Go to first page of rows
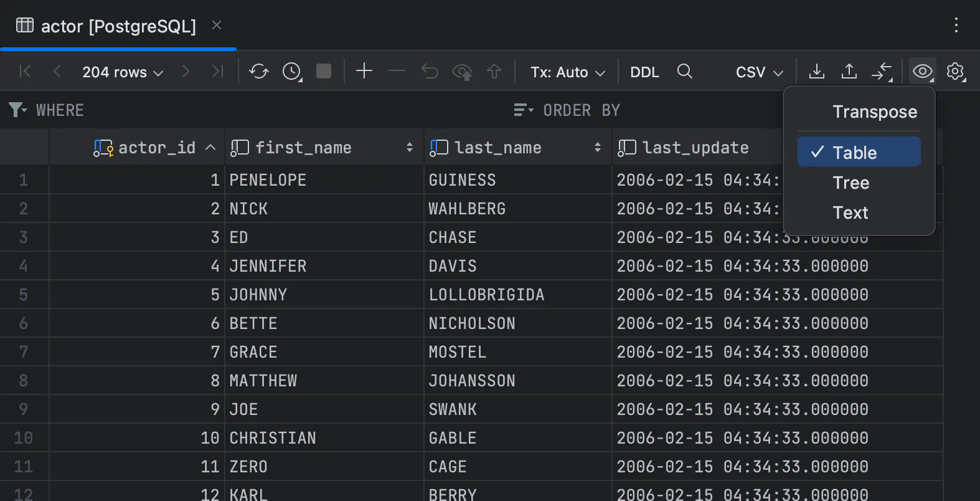Image resolution: width=980 pixels, height=501 pixels. [x=25, y=72]
